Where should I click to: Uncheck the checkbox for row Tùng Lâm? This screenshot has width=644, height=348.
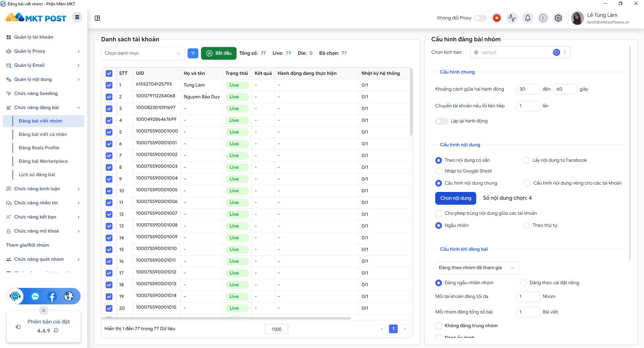(x=109, y=85)
